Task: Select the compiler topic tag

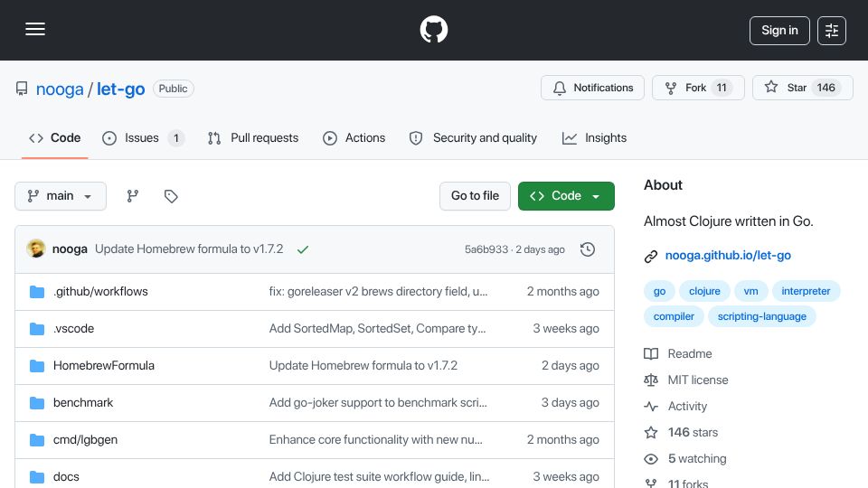Action: [674, 316]
